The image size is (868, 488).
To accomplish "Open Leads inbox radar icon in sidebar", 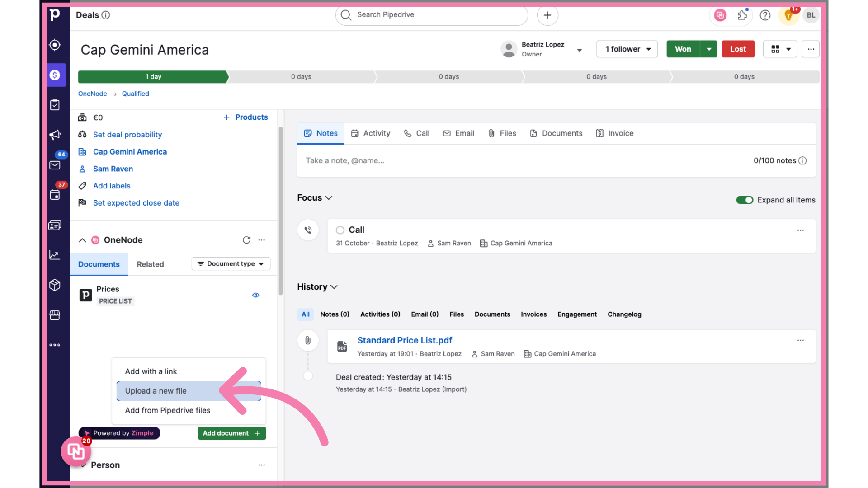I will pyautogui.click(x=55, y=45).
